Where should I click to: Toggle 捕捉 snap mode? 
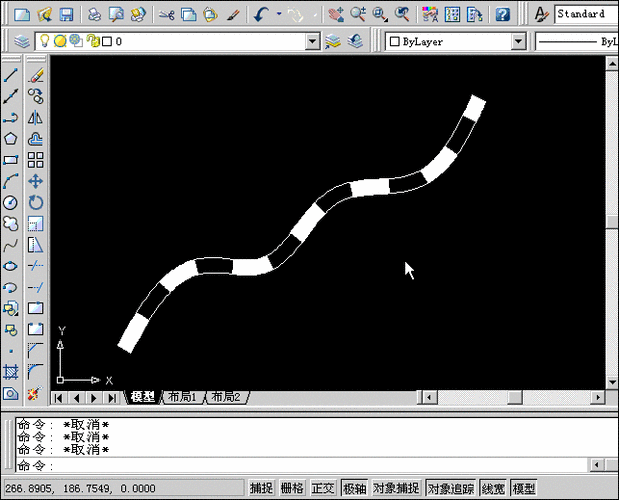pos(261,488)
